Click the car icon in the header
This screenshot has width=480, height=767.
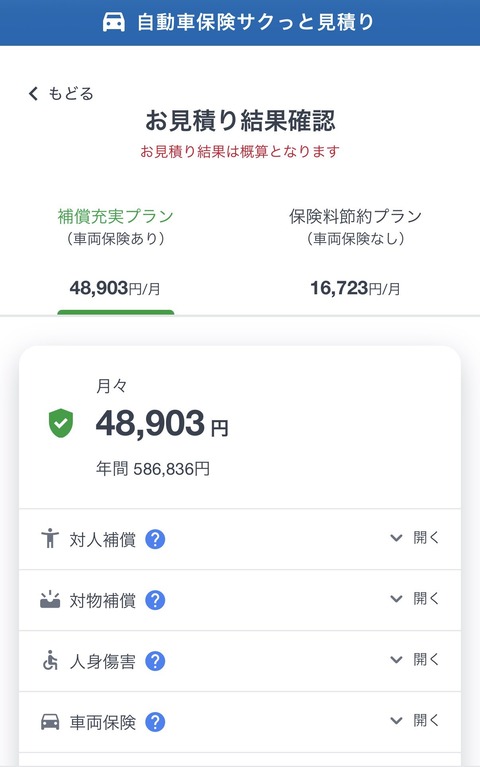[x=114, y=22]
